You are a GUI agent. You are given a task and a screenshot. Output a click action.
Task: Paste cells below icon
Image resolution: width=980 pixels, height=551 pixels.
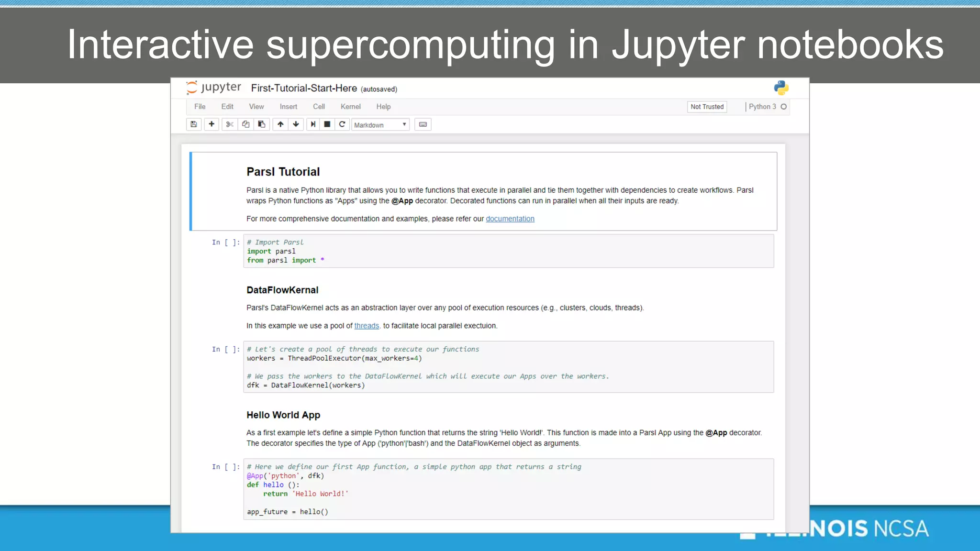click(x=262, y=124)
